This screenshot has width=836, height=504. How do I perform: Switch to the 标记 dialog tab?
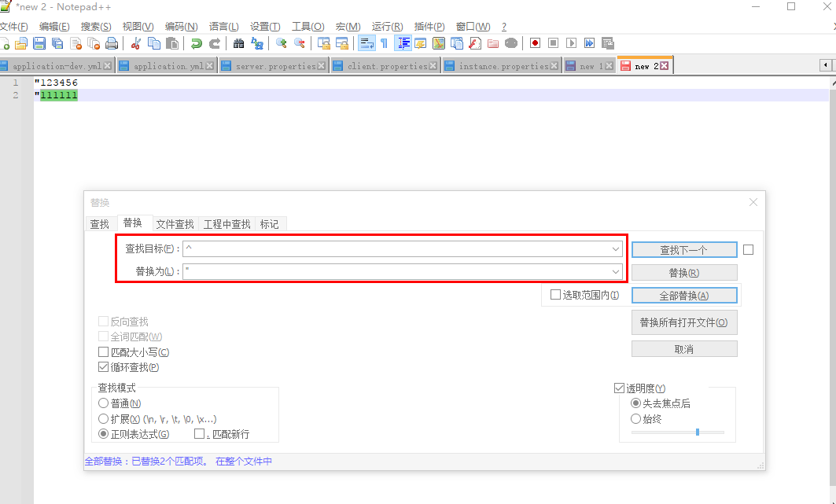click(269, 224)
